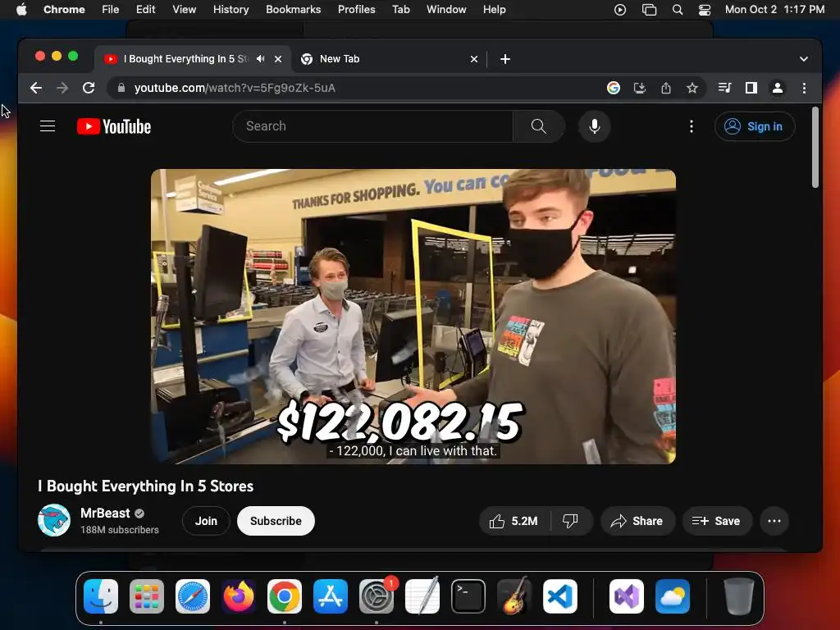
Task: Open the Chrome app menu
Action: click(64, 10)
